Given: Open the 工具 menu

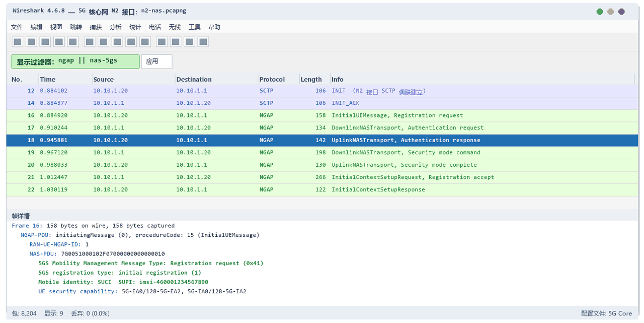Looking at the screenshot, I should pos(195,27).
